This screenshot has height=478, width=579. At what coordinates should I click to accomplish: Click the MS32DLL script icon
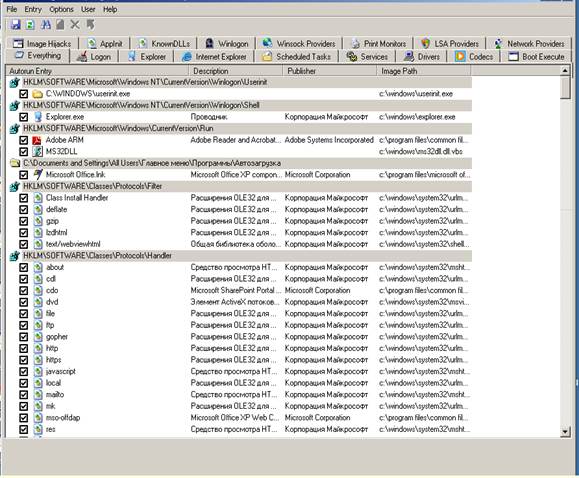(37, 152)
